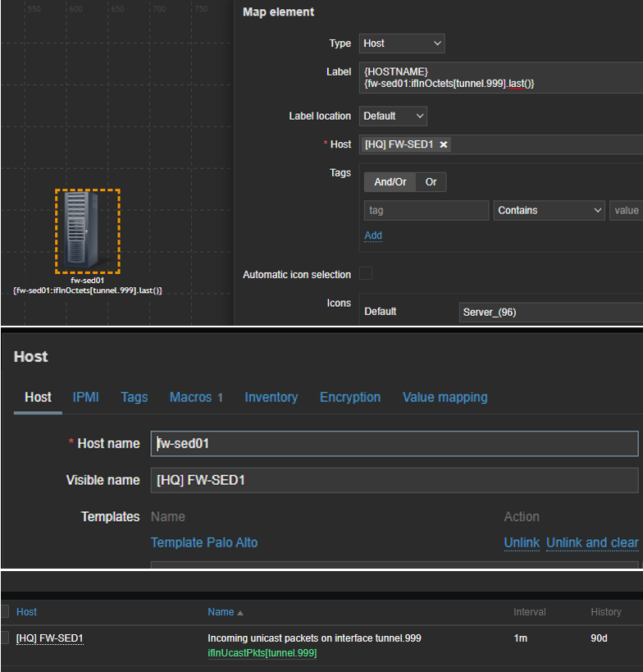Open the Type dropdown showing Host
643x672 pixels.
(x=402, y=43)
